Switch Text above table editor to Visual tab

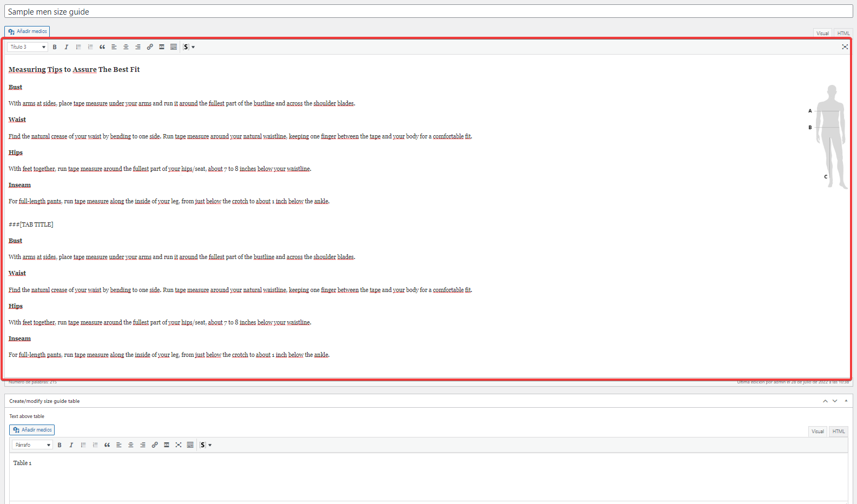[x=818, y=431]
